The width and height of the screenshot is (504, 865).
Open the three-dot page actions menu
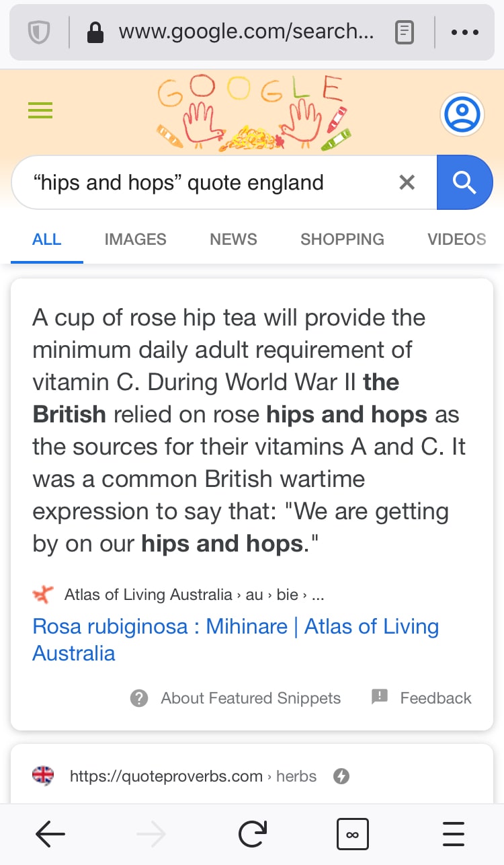click(464, 32)
